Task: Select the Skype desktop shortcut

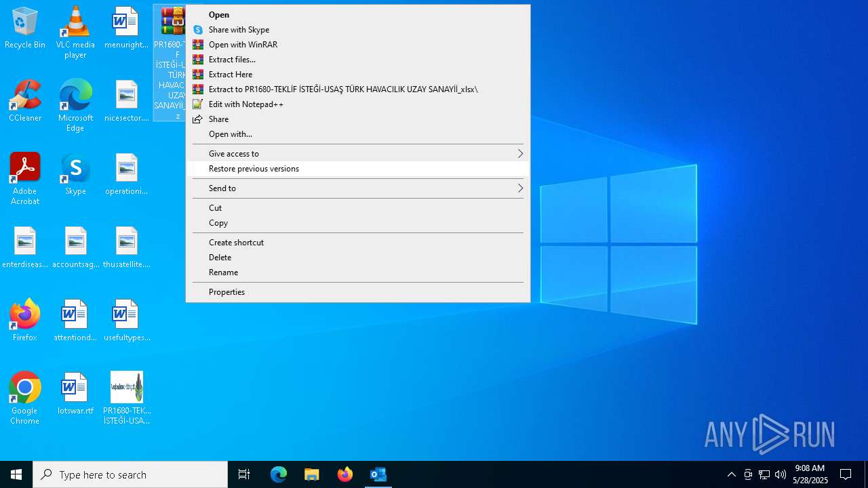Action: (x=75, y=175)
